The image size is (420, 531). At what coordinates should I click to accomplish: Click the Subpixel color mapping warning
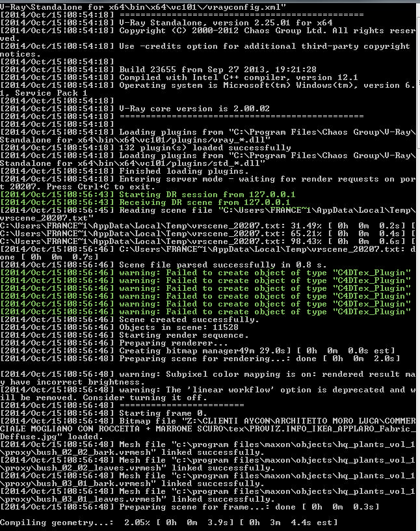[208, 378]
